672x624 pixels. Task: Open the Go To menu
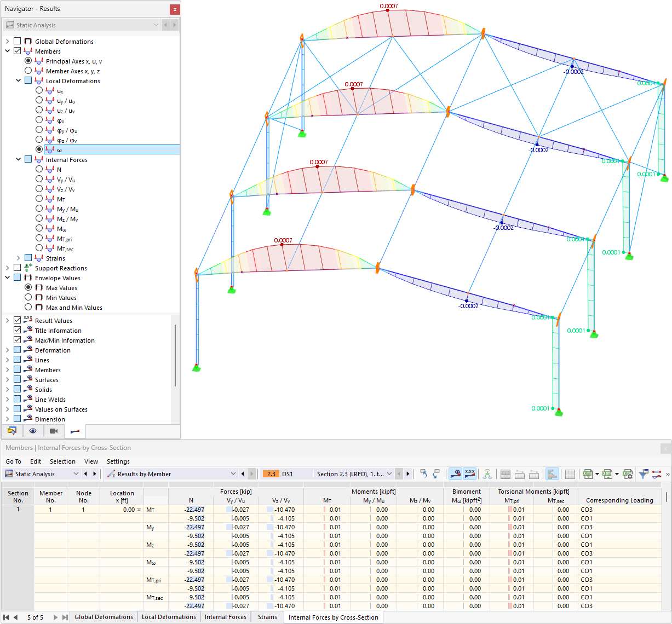14,461
